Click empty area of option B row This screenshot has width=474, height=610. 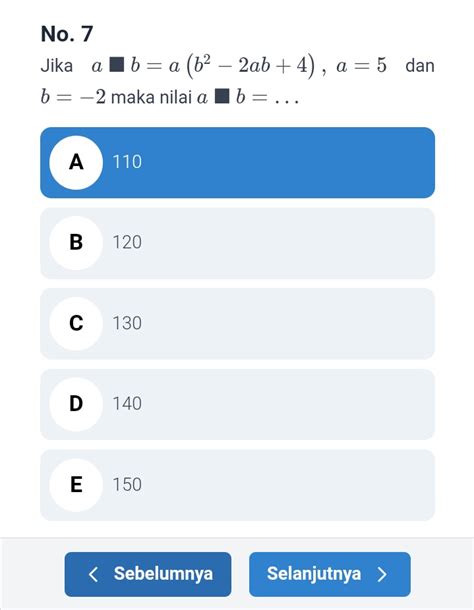[x=288, y=243]
